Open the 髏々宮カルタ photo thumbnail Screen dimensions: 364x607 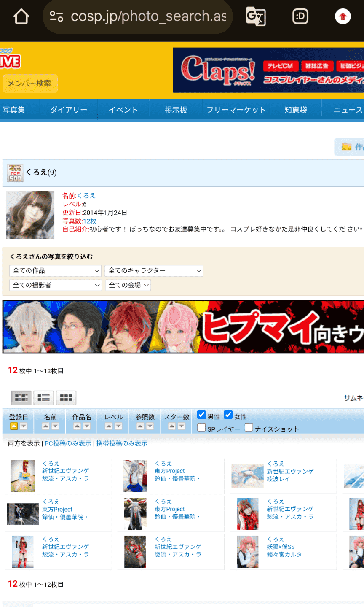click(x=247, y=552)
